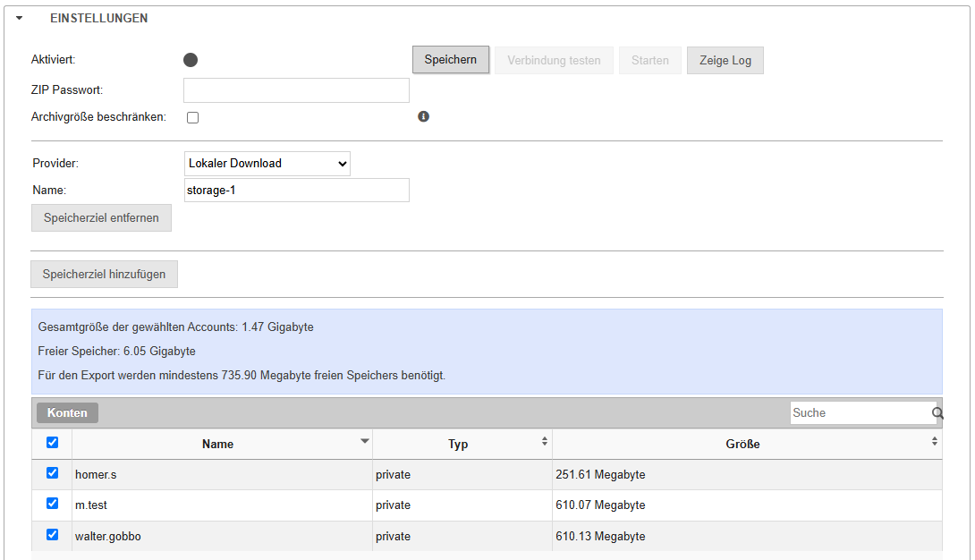
Task: Sort accounts by Typ column arrows
Action: (545, 442)
